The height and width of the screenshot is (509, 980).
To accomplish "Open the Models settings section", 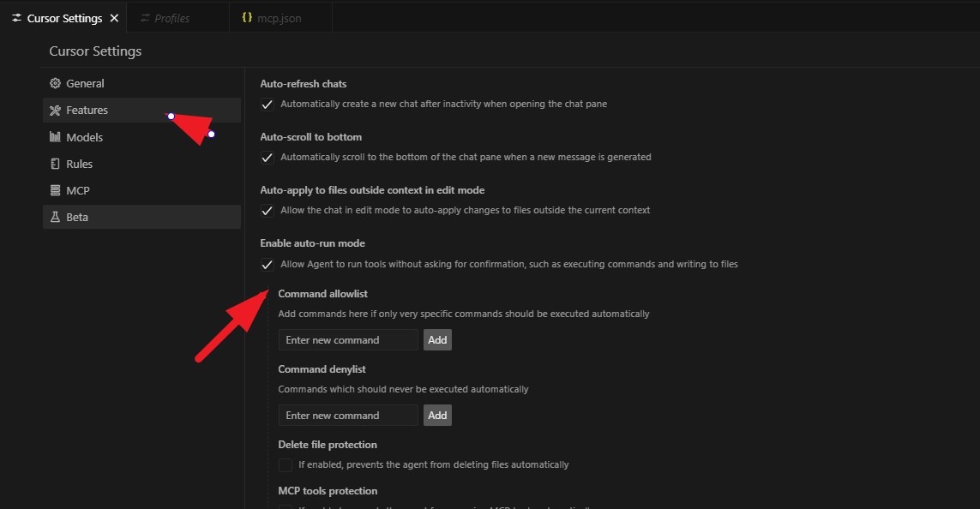I will (x=141, y=137).
